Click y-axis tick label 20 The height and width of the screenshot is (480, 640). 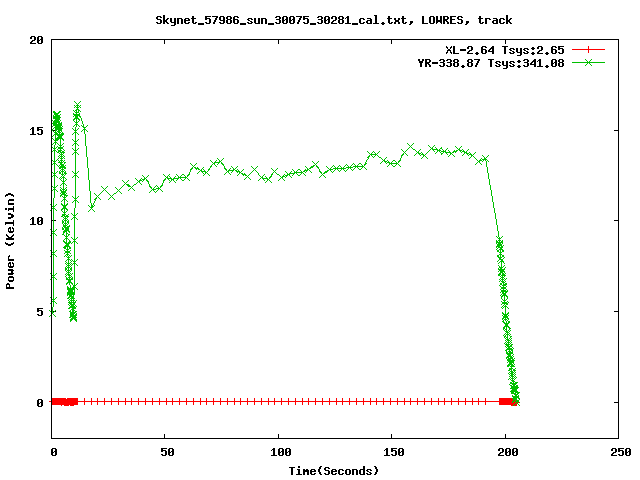coord(37,40)
